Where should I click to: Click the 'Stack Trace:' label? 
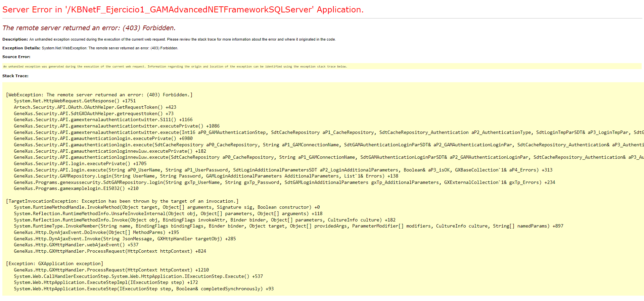tap(15, 76)
